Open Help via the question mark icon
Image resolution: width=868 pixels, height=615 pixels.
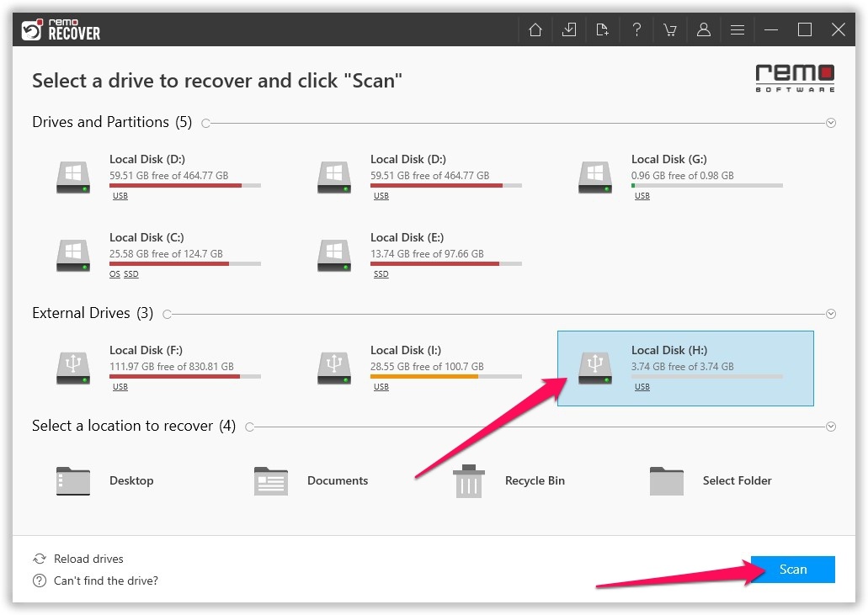tap(636, 29)
